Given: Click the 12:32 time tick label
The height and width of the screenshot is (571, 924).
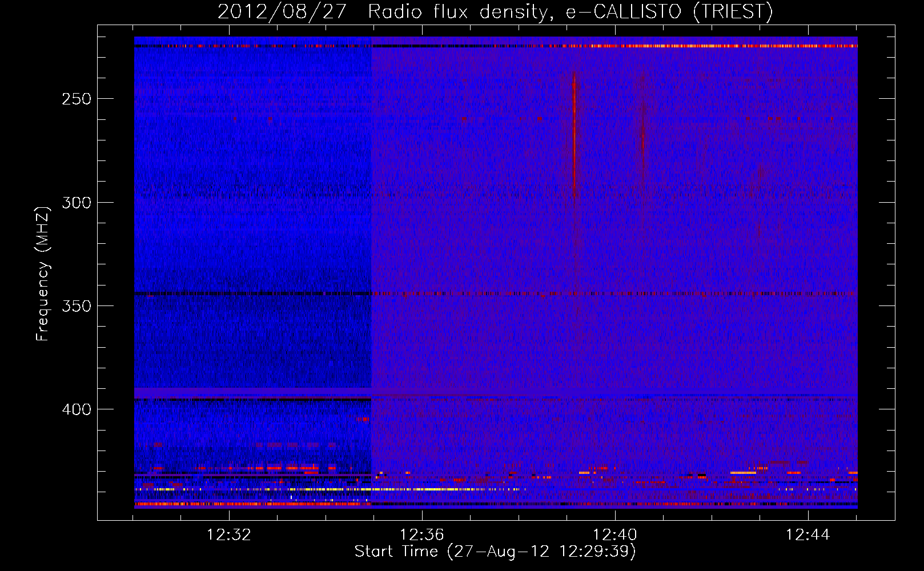Looking at the screenshot, I should [229, 535].
